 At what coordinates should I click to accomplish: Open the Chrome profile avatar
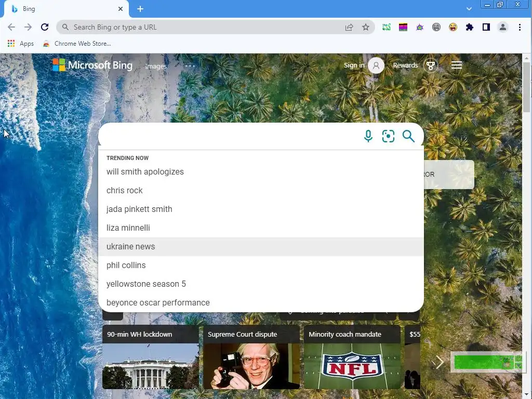[x=503, y=27]
